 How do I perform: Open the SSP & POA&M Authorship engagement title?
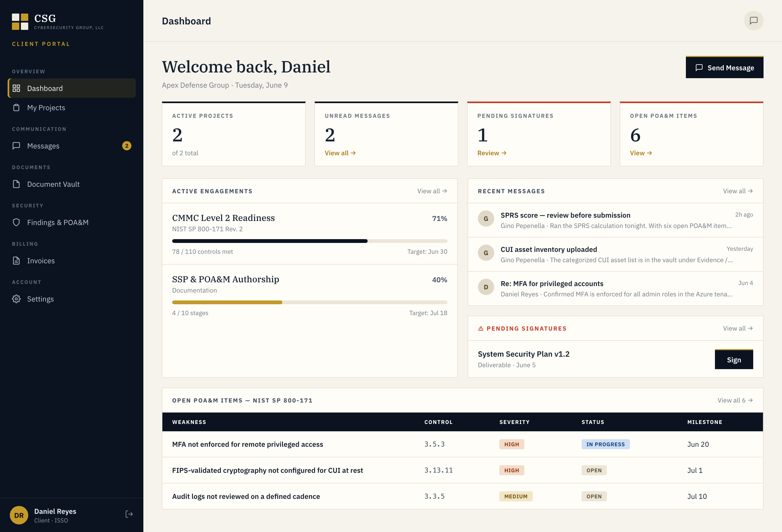225,279
